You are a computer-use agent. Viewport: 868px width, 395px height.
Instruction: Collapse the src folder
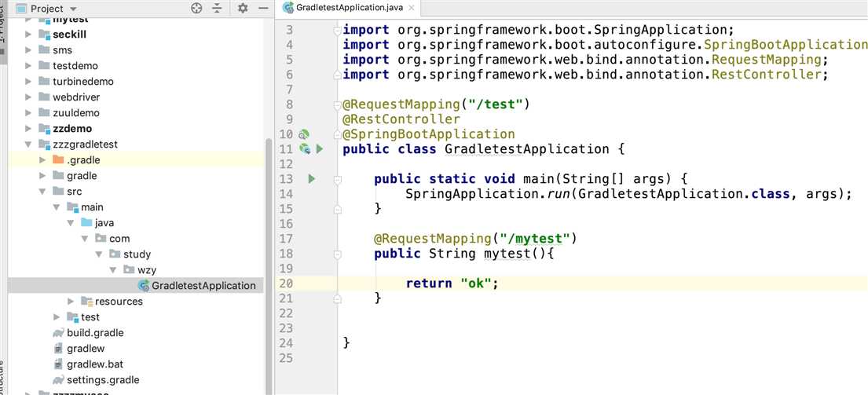[42, 192]
